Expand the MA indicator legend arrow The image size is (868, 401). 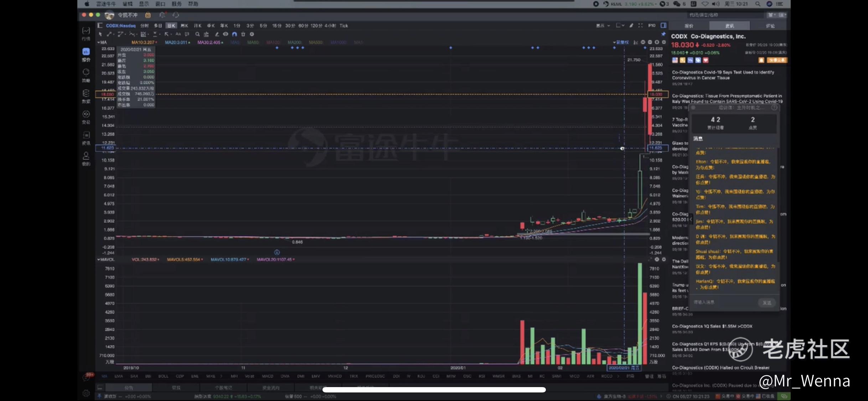coord(99,42)
